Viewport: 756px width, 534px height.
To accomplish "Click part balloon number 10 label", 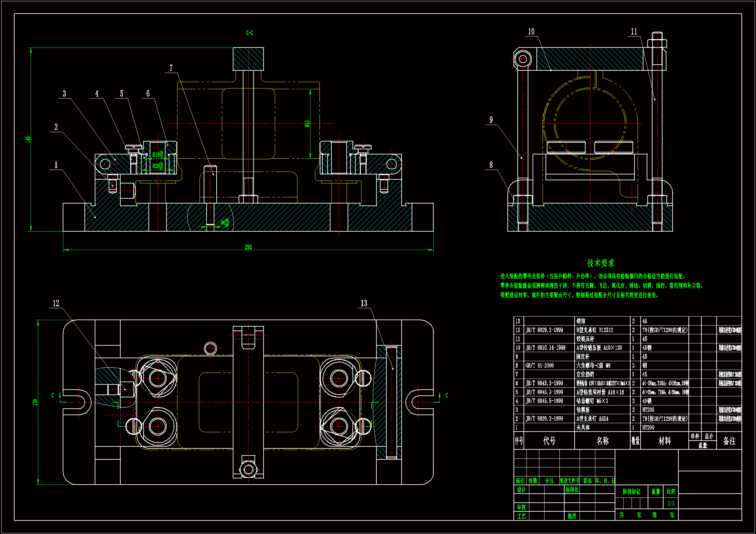I will pos(531,32).
